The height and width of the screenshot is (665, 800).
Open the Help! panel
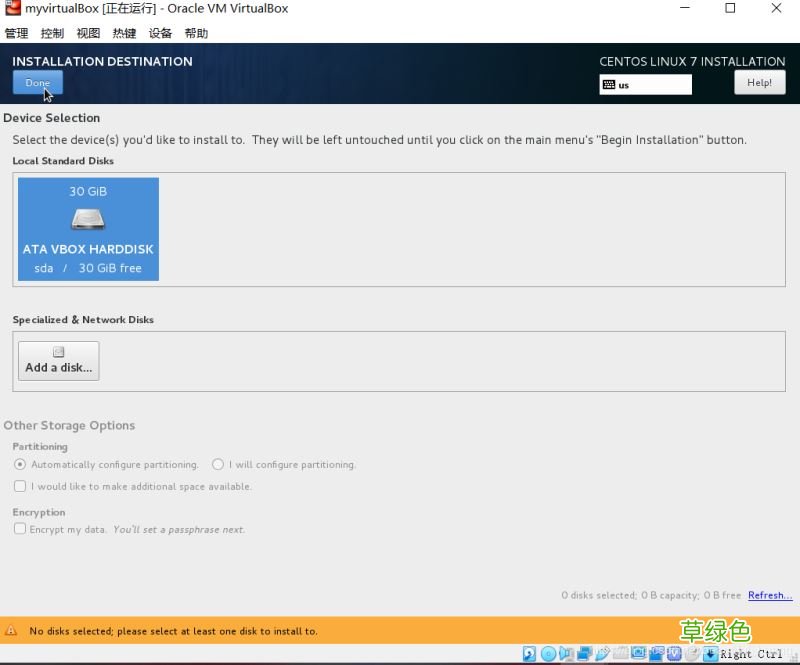[760, 82]
